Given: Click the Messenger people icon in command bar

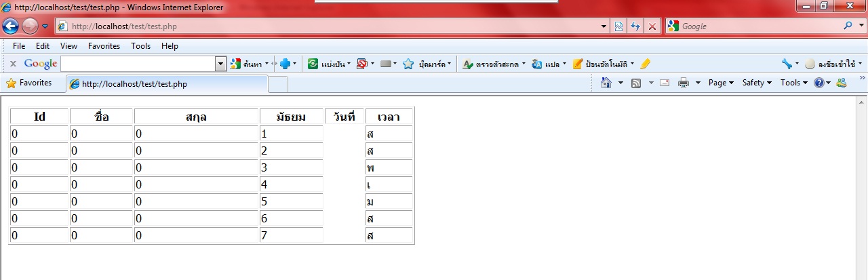Looking at the screenshot, I should coord(842,83).
